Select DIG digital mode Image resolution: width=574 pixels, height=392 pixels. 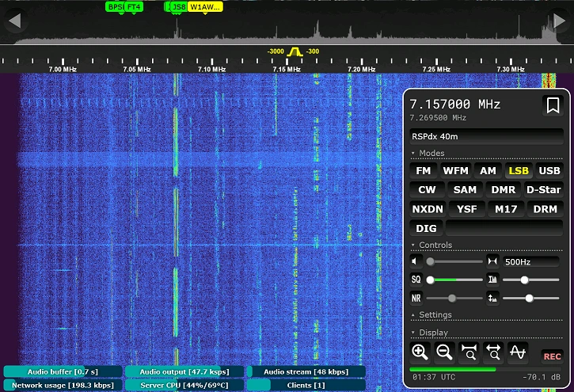click(426, 228)
